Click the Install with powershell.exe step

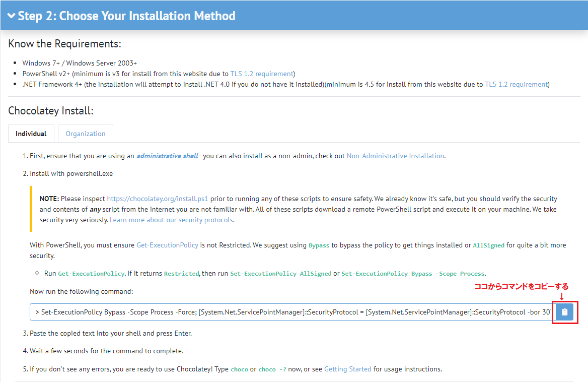point(71,174)
